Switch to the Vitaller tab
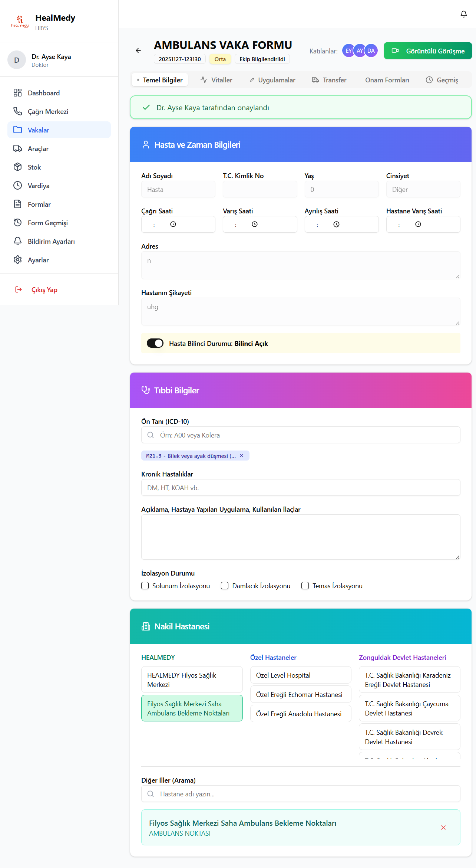Image resolution: width=476 pixels, height=868 pixels. coord(216,80)
